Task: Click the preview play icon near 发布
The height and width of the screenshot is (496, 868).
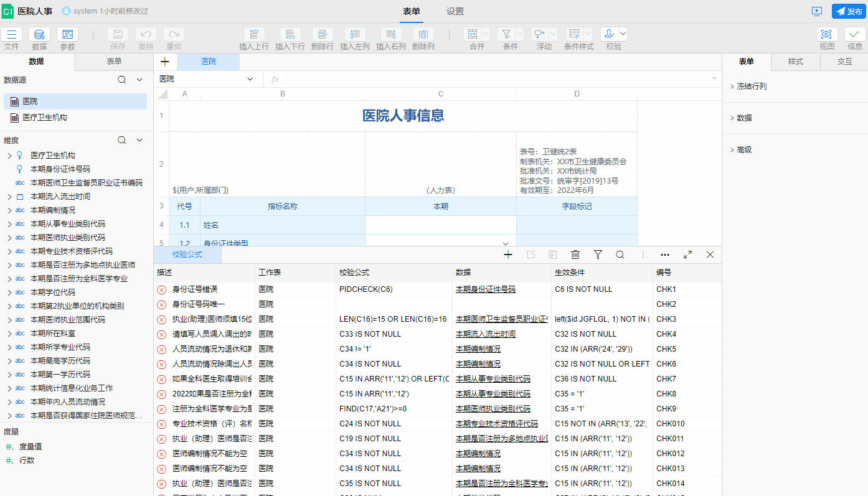Action: (817, 11)
